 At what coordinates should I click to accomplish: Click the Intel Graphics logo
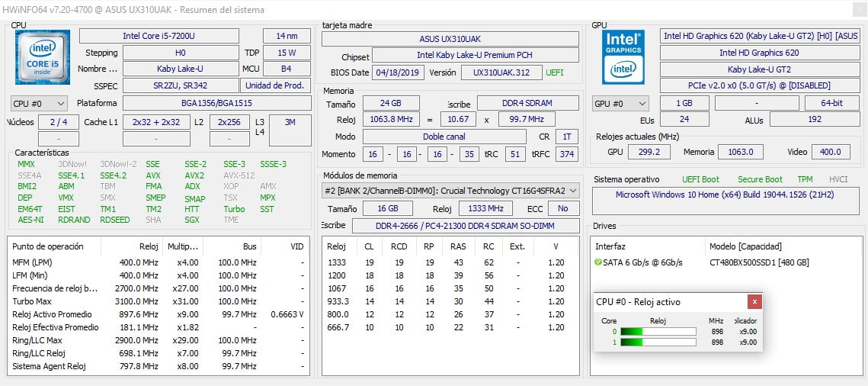(623, 57)
